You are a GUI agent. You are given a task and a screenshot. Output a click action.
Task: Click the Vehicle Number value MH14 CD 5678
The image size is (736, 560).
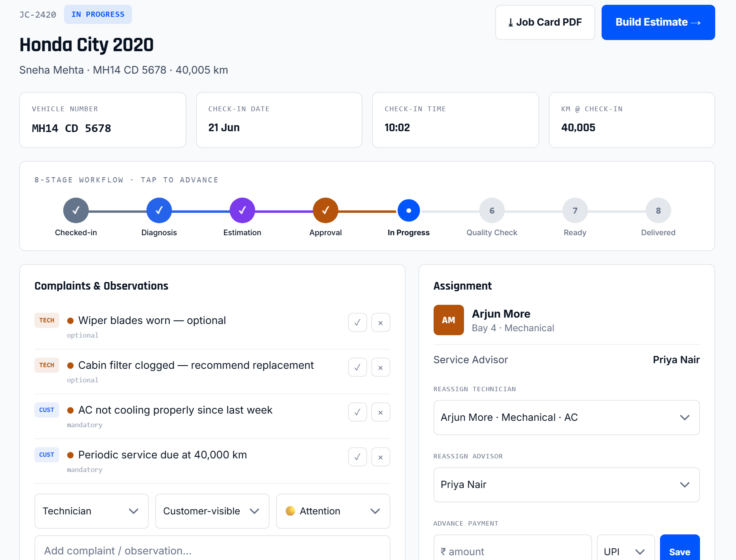point(72,128)
